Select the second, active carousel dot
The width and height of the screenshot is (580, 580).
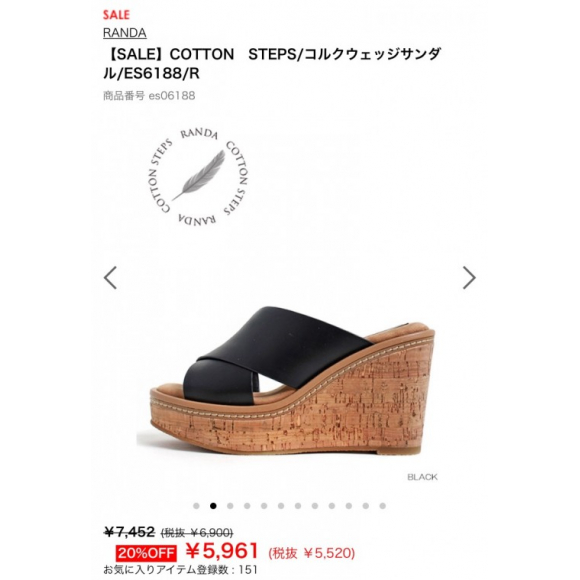click(213, 506)
